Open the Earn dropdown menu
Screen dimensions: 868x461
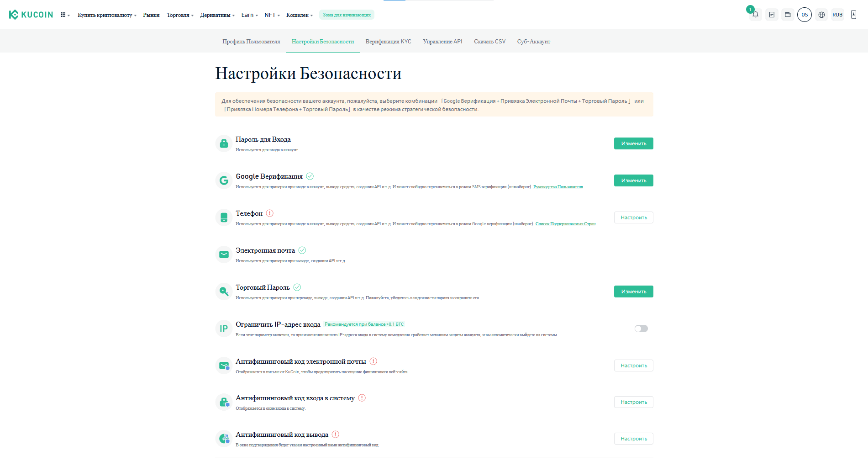[249, 15]
